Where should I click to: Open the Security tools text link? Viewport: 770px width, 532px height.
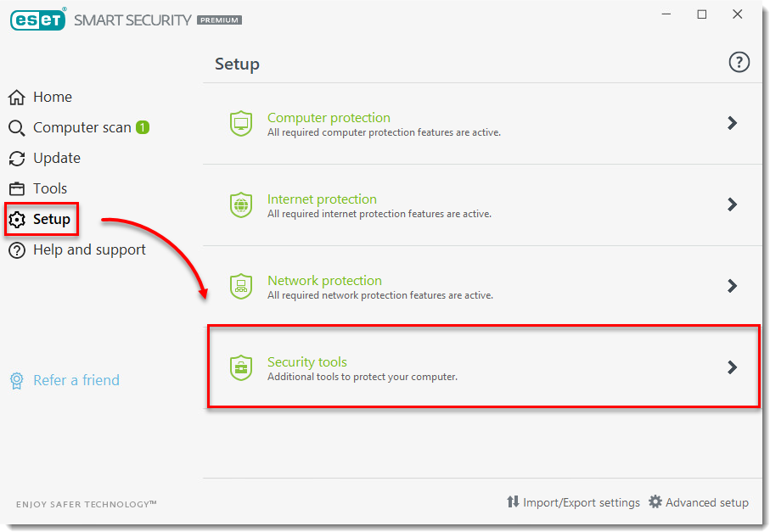pyautogui.click(x=306, y=362)
